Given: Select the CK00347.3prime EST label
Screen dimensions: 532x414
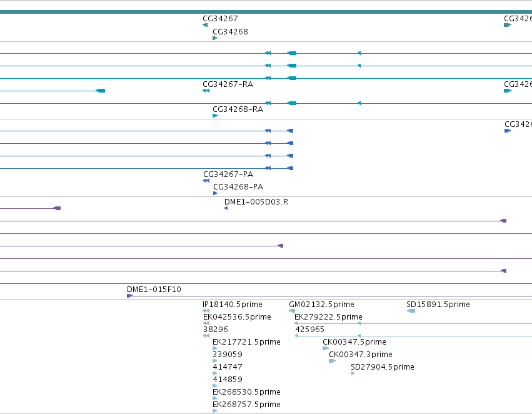Looking at the screenshot, I should tap(360, 354).
